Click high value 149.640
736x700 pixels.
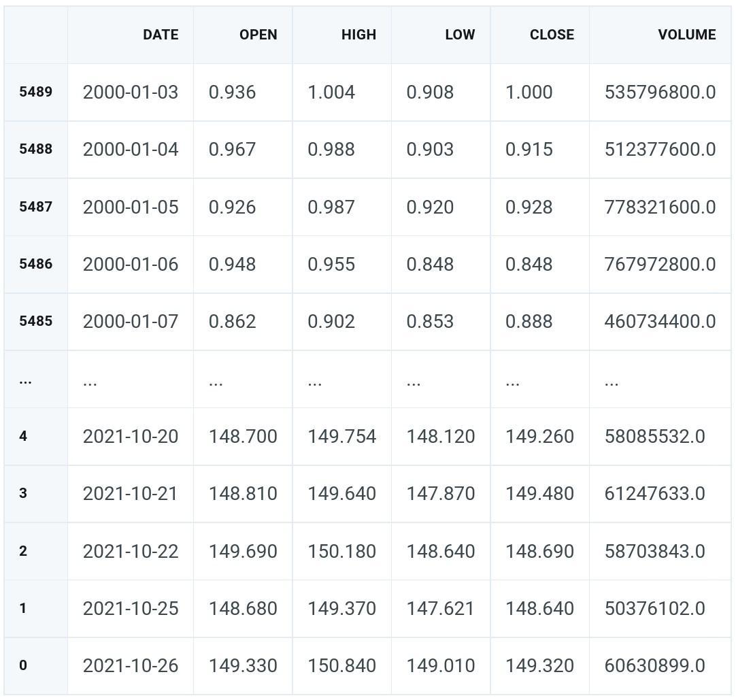(341, 494)
